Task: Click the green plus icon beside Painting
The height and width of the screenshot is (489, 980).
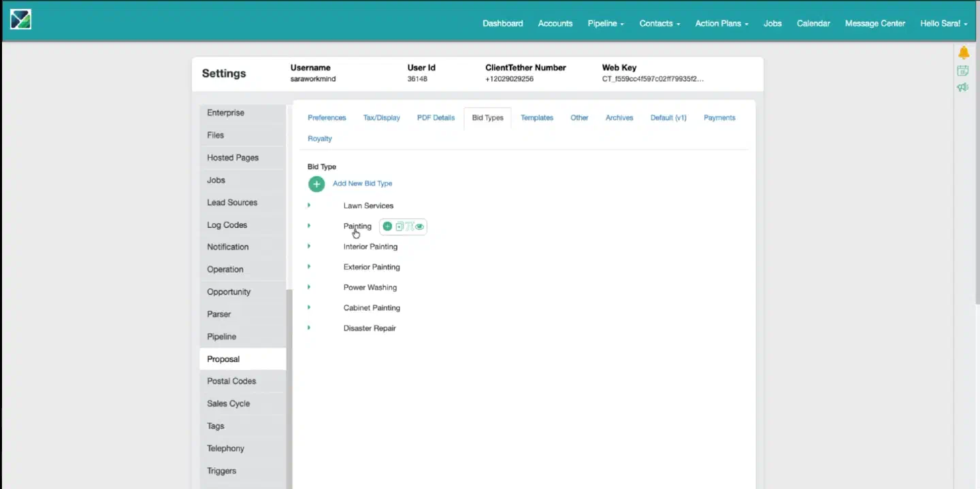Action: coord(387,226)
